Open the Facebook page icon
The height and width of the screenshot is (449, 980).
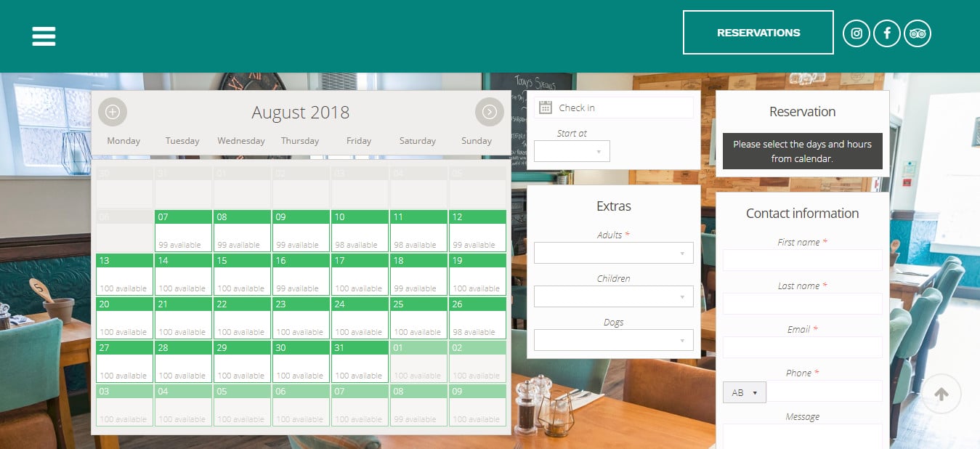(887, 33)
